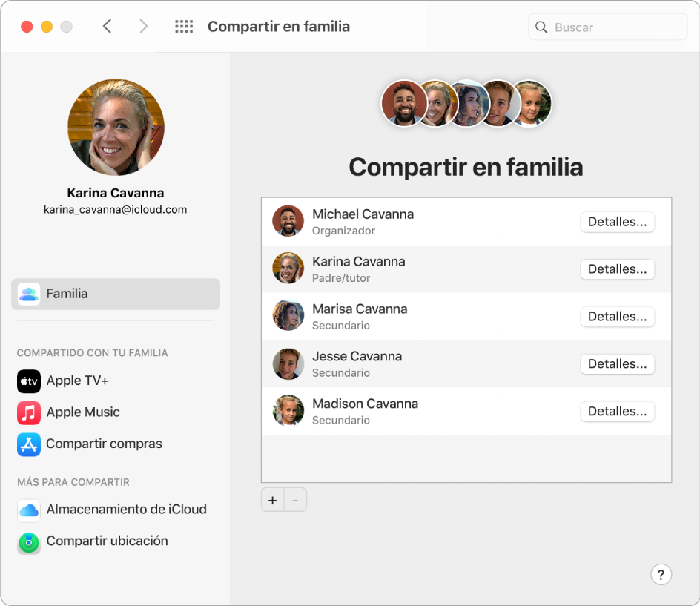This screenshot has width=700, height=606.
Task: Remove a family member with the minus button
Action: [x=295, y=499]
